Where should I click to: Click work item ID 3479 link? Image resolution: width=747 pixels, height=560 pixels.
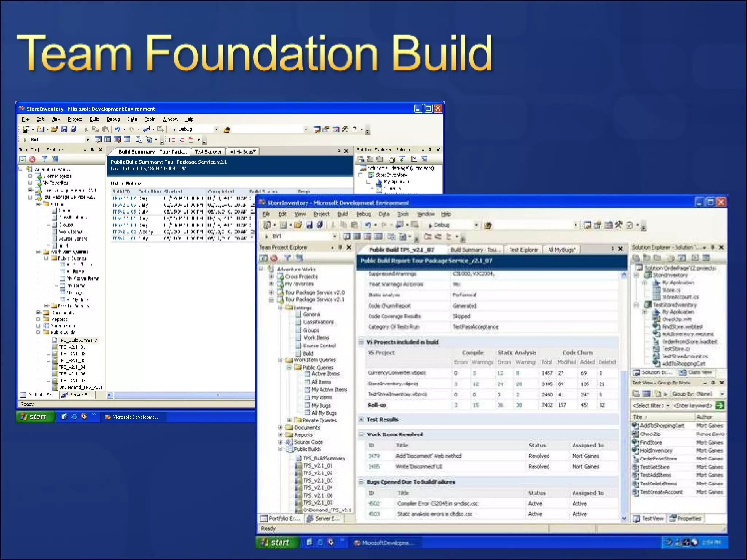tap(374, 456)
